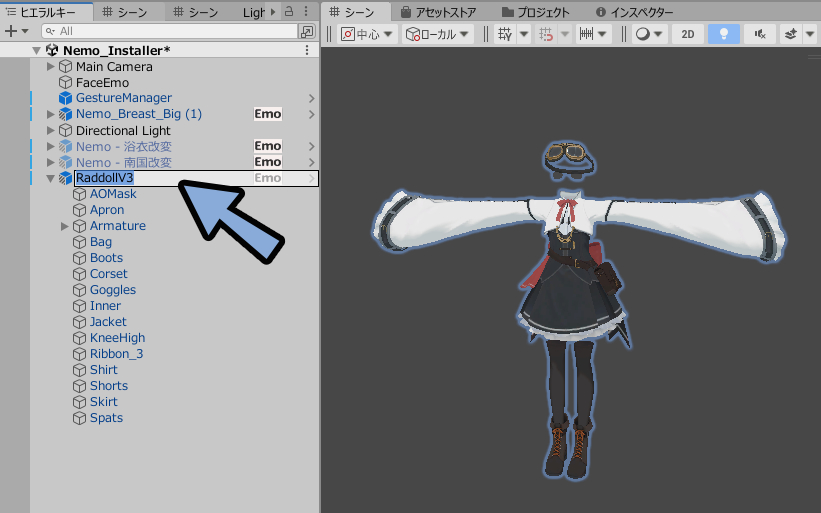The width and height of the screenshot is (821, 513).
Task: Open the draw mode shading sphere icon
Action: pyautogui.click(x=643, y=34)
